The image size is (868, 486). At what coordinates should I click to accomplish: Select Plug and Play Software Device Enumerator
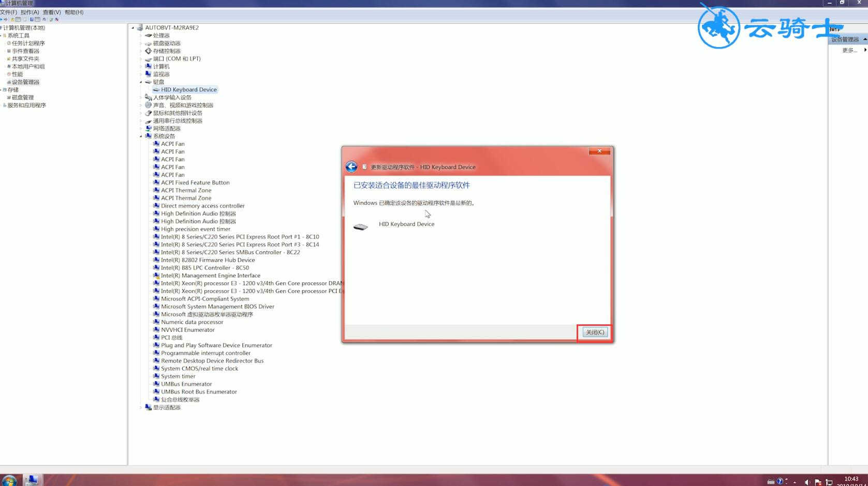(216, 345)
